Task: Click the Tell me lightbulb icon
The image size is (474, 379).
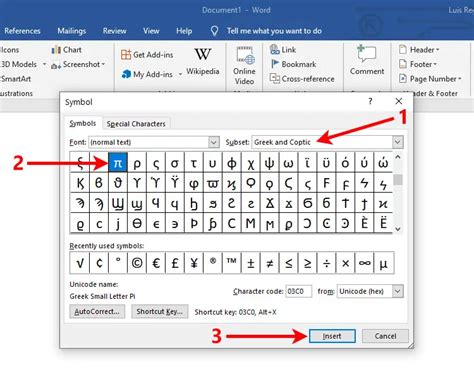Action: pyautogui.click(x=214, y=31)
